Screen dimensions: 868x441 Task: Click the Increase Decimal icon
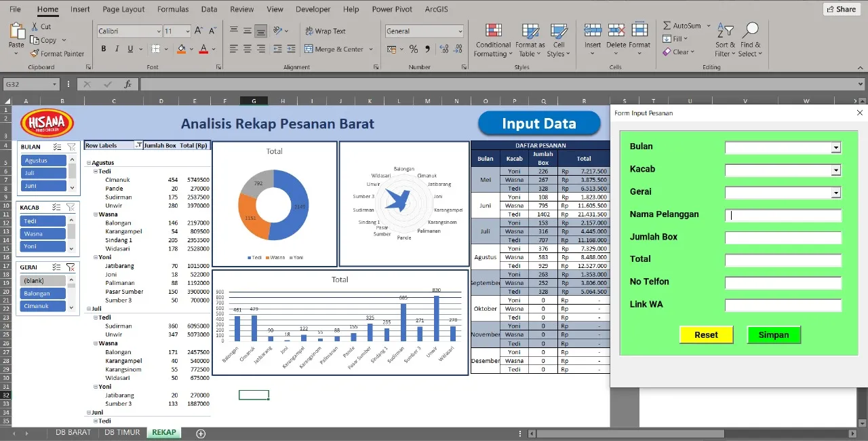(443, 49)
